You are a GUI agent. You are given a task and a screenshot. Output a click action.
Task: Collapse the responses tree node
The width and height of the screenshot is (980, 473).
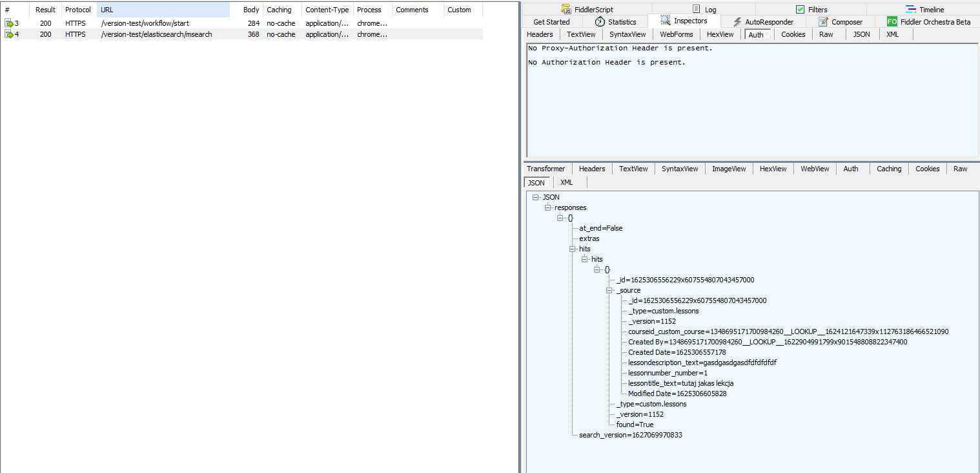click(x=547, y=207)
